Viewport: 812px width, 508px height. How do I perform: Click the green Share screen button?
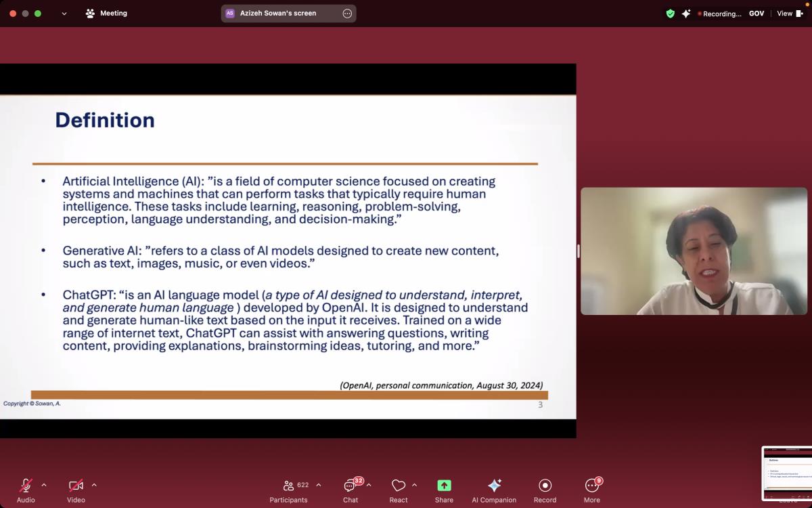point(444,490)
